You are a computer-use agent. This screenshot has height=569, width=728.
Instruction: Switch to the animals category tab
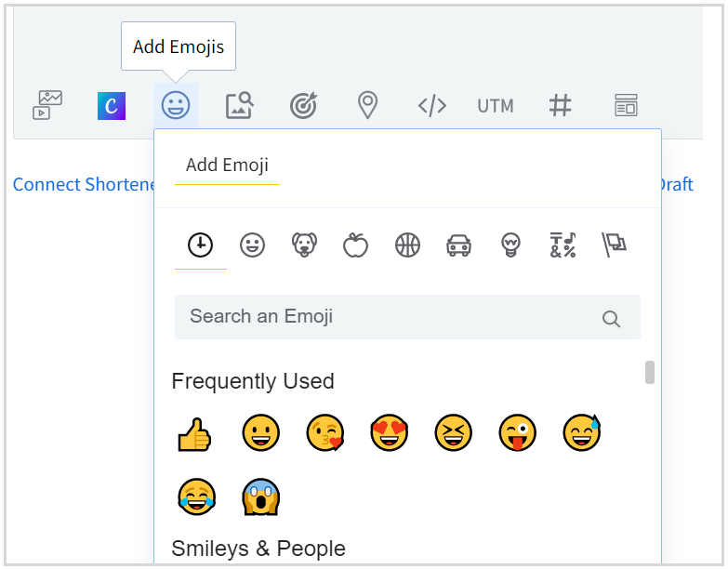click(304, 245)
